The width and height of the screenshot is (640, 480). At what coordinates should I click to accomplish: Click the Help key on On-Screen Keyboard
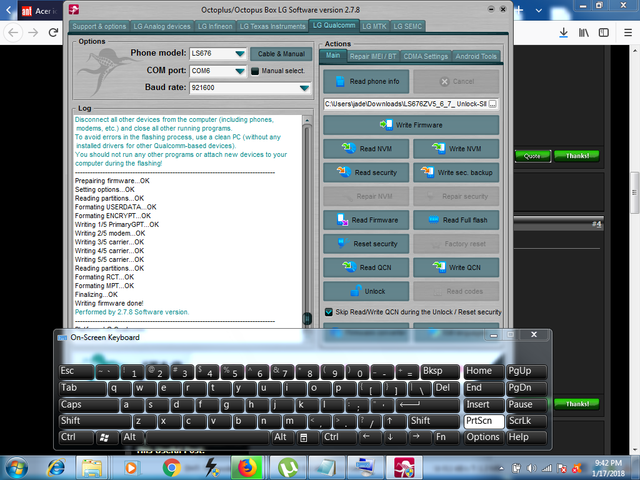click(526, 438)
